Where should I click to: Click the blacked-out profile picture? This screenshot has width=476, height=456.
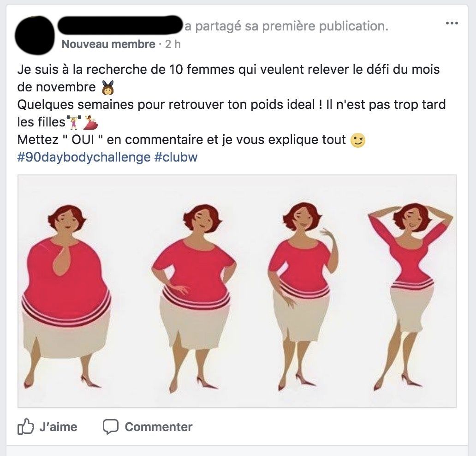tap(34, 35)
